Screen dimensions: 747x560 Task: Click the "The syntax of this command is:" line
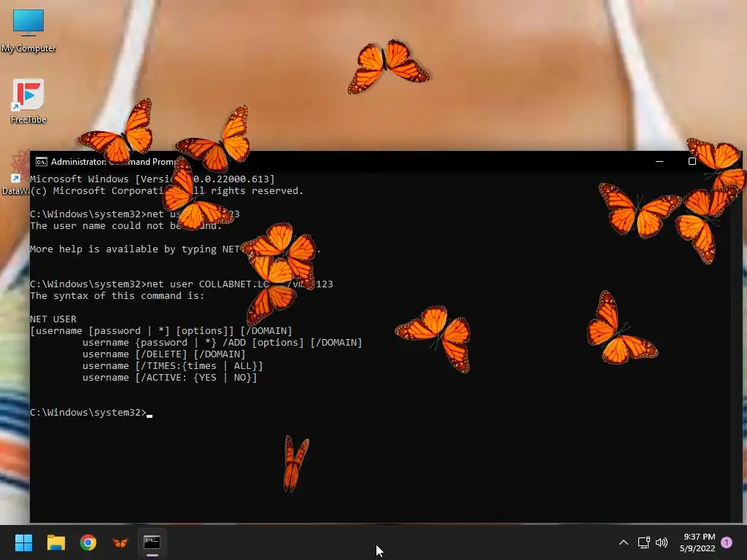click(x=117, y=296)
